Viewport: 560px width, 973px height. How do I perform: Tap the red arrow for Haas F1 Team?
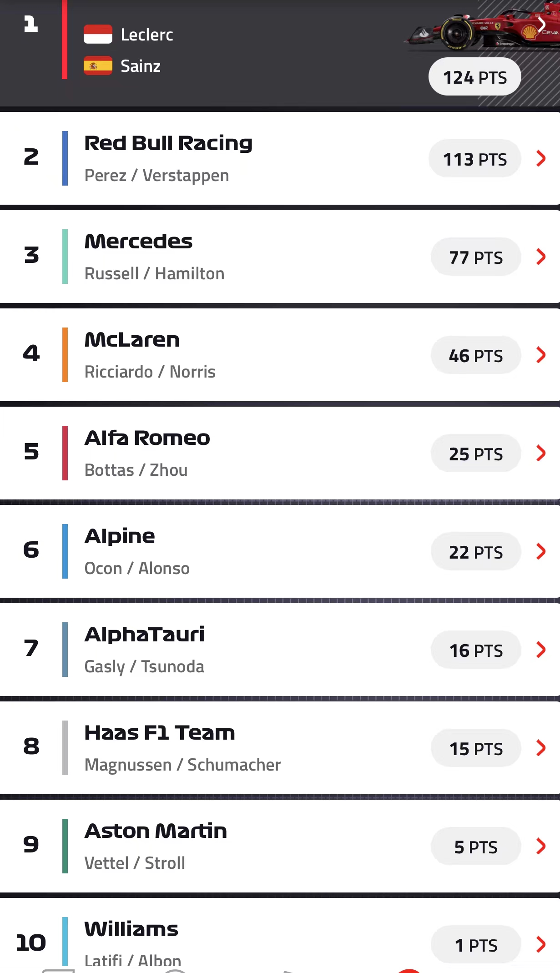[541, 748]
